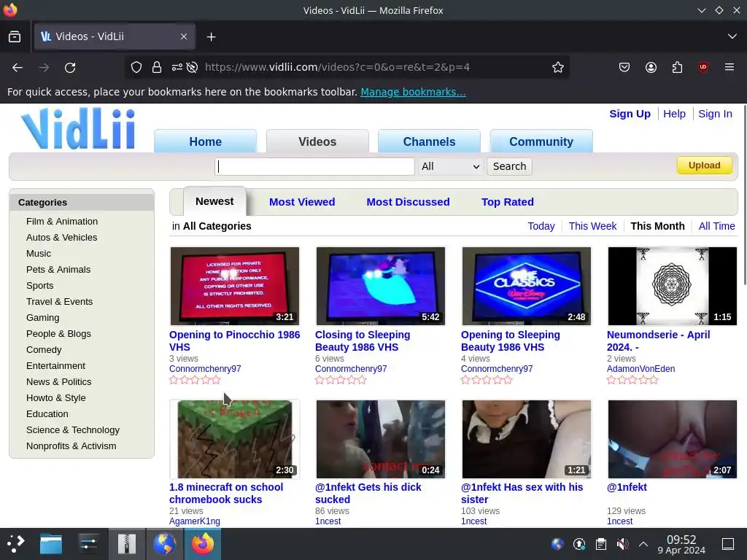Open the Firefox account icon
Screen dimensions: 747x560
point(651,67)
